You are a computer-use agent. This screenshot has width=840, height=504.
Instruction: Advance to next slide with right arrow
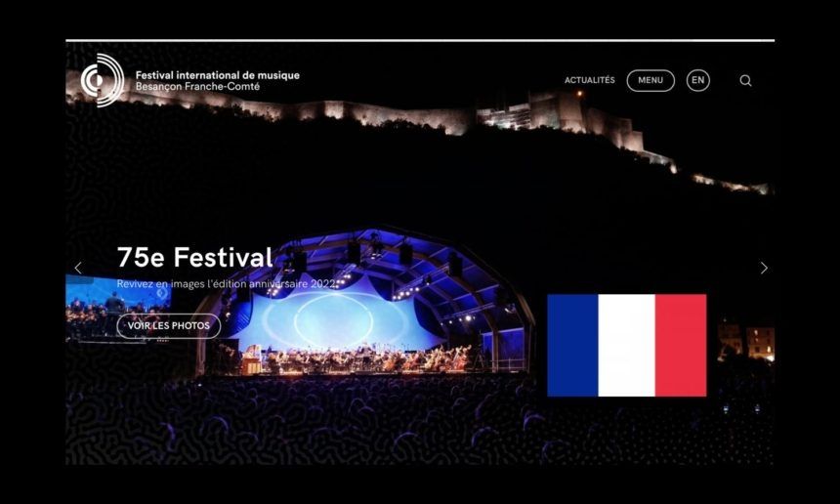pos(764,268)
